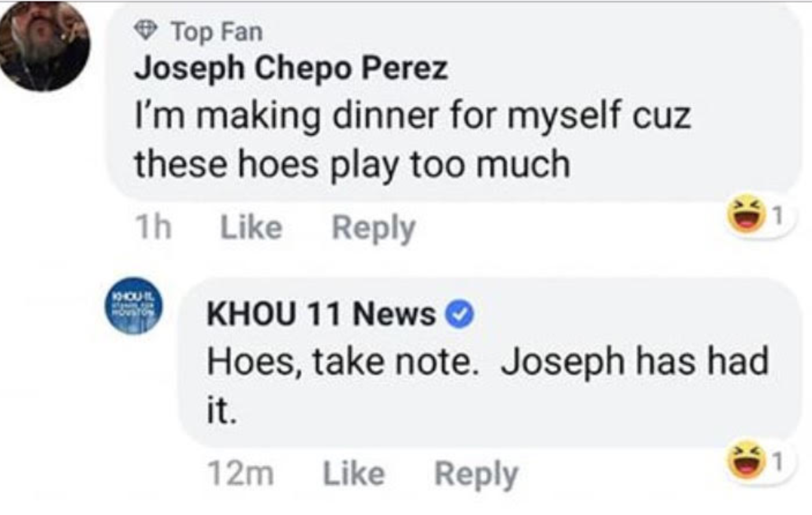View the 1h timestamp on Joseph's comment

153,227
